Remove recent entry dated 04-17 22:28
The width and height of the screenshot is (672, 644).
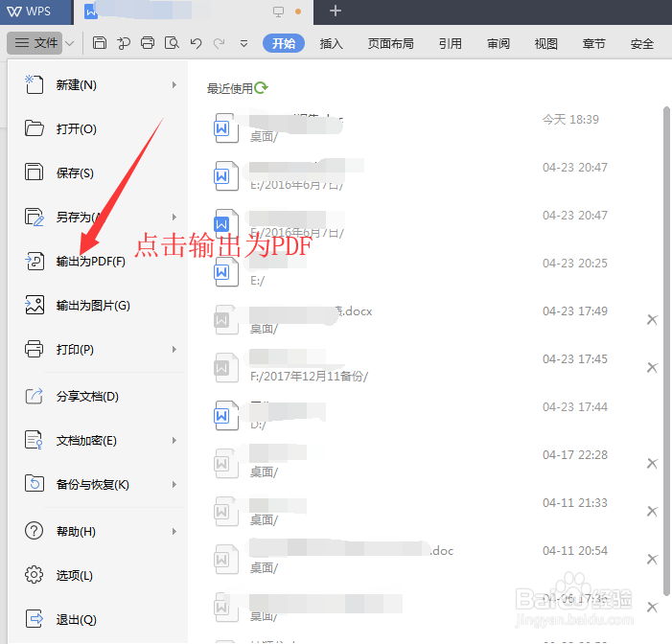652,463
